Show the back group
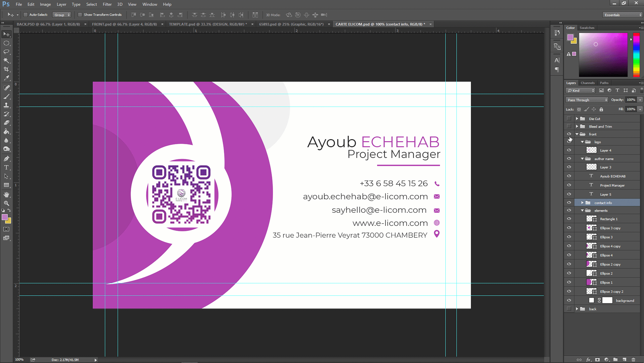 tap(569, 309)
